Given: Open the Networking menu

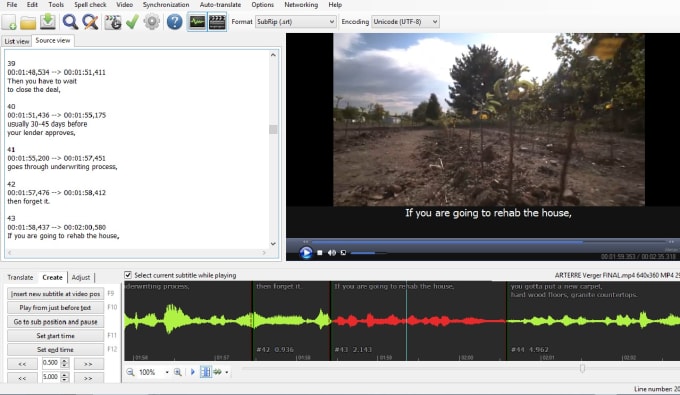Looking at the screenshot, I should click(x=301, y=5).
